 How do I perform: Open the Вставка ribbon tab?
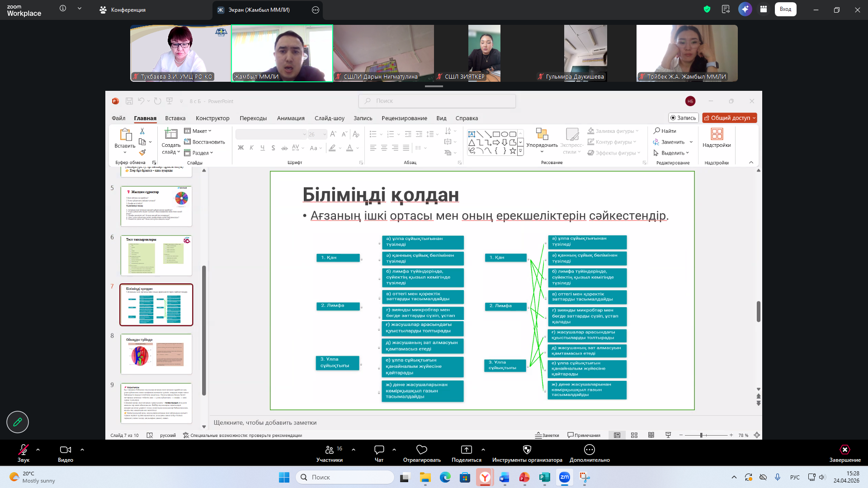click(175, 118)
